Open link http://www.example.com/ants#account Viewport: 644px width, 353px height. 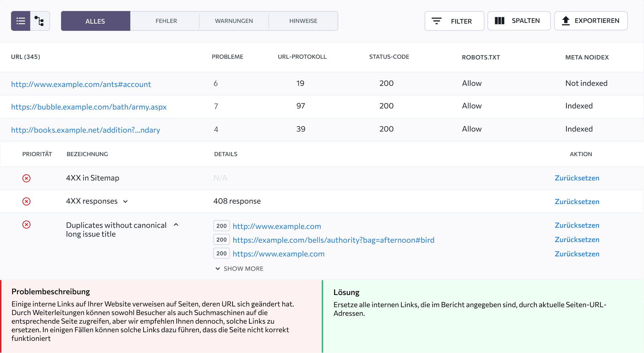point(81,84)
